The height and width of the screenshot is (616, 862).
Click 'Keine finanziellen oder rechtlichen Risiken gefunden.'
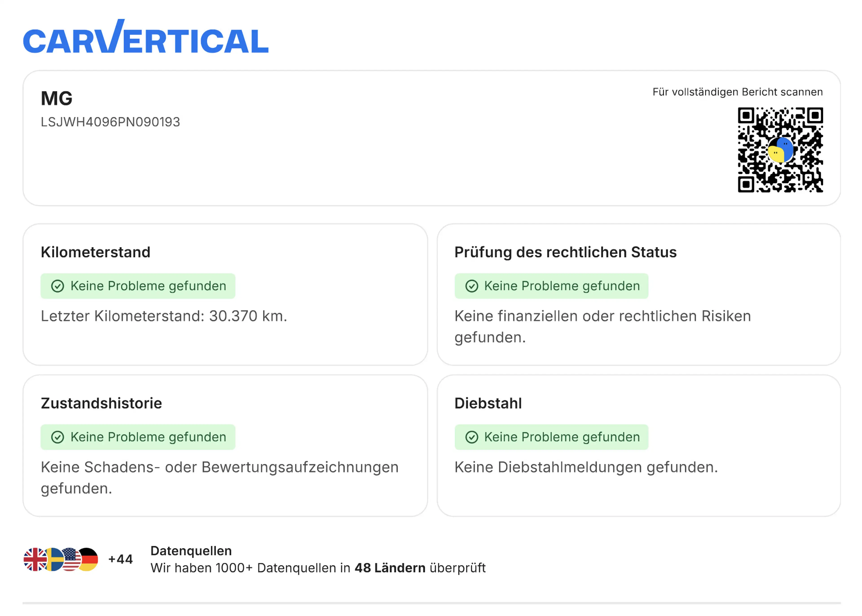(602, 327)
